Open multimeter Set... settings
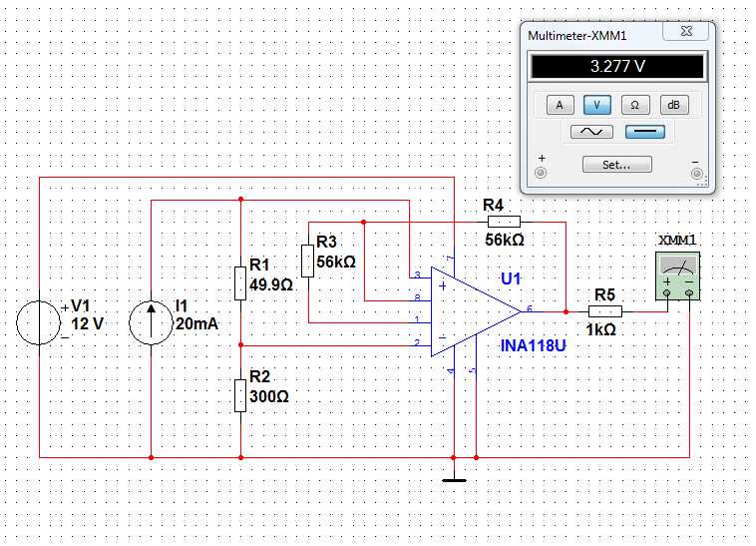756x546 pixels. [616, 165]
